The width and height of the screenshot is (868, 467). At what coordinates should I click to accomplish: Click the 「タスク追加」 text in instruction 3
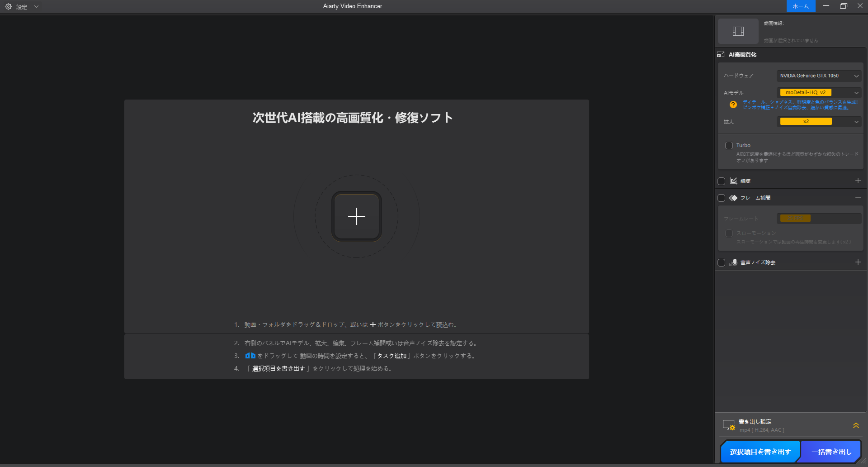[392, 356]
